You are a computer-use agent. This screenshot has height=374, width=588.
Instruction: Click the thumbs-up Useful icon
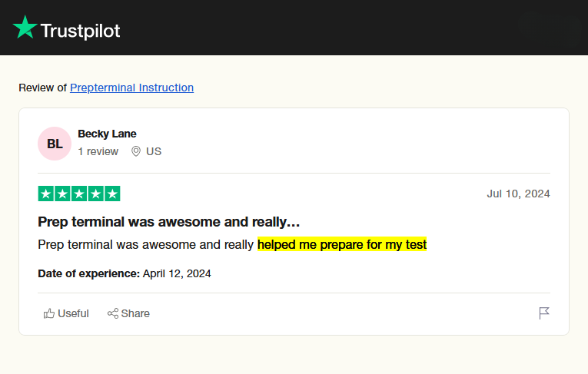[x=49, y=313]
